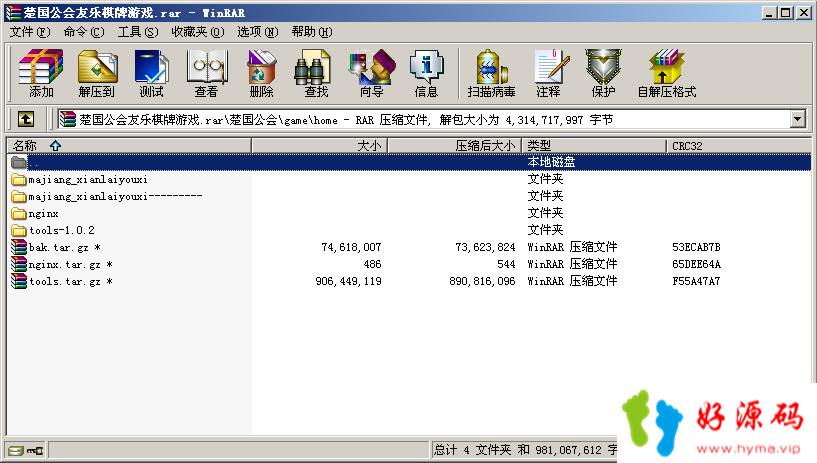Go up one folder level

26,119
